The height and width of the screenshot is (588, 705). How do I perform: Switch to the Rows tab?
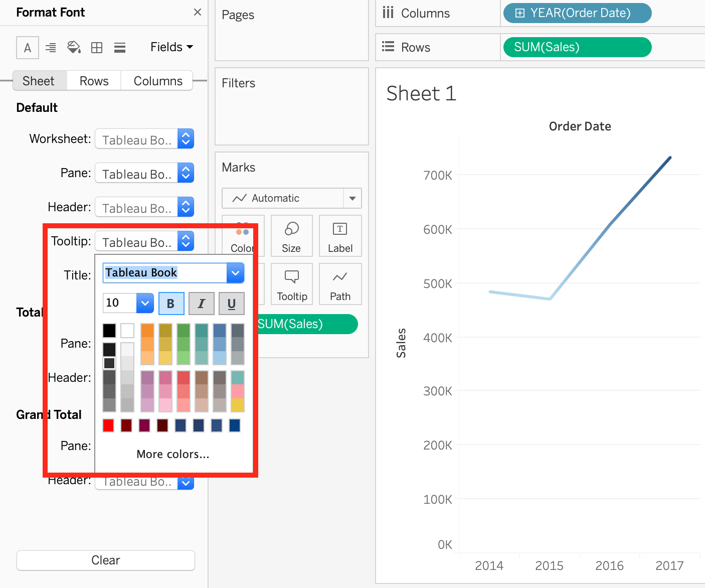pos(94,81)
